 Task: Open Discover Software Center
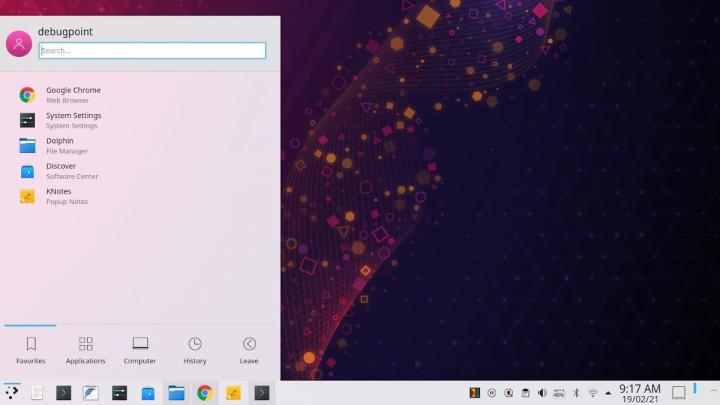click(x=60, y=171)
